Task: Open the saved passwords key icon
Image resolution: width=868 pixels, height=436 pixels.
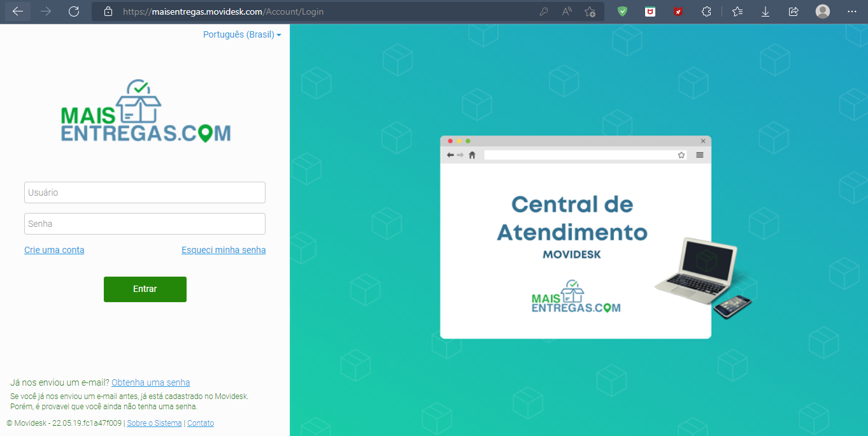Action: coord(544,11)
